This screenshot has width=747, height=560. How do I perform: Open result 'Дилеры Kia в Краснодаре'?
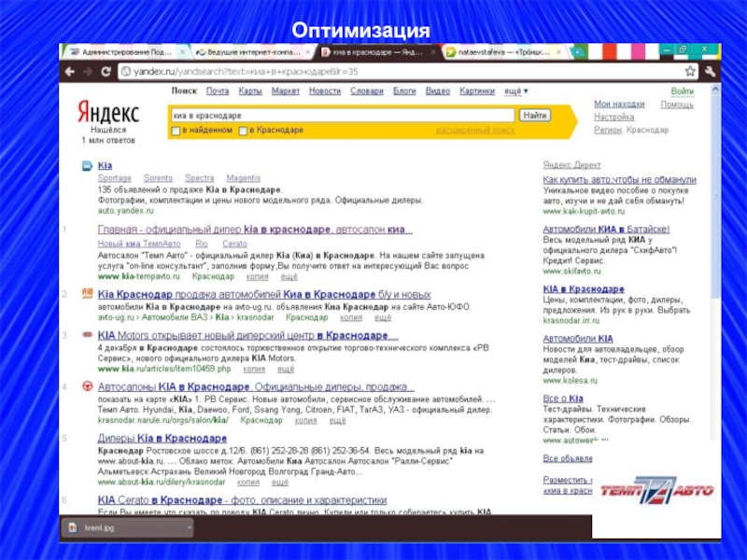[x=162, y=438]
